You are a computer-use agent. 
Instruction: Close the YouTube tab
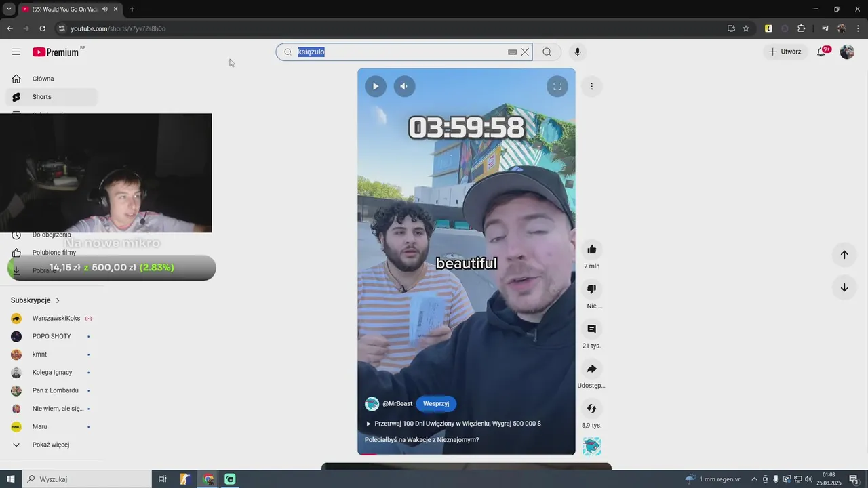pos(115,9)
